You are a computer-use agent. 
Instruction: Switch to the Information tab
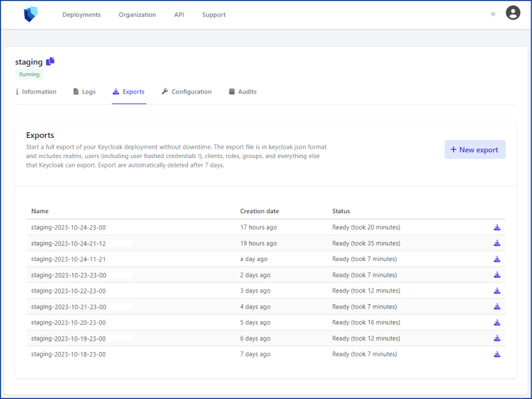[36, 92]
